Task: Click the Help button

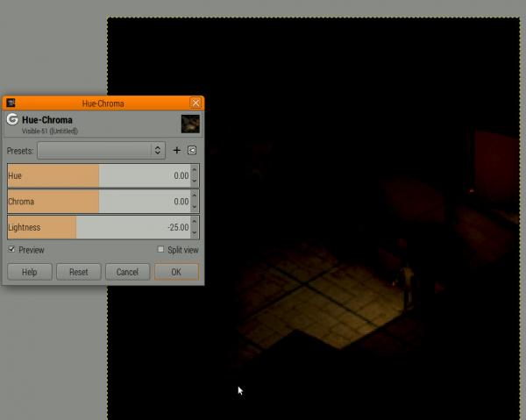Action: pyautogui.click(x=30, y=272)
